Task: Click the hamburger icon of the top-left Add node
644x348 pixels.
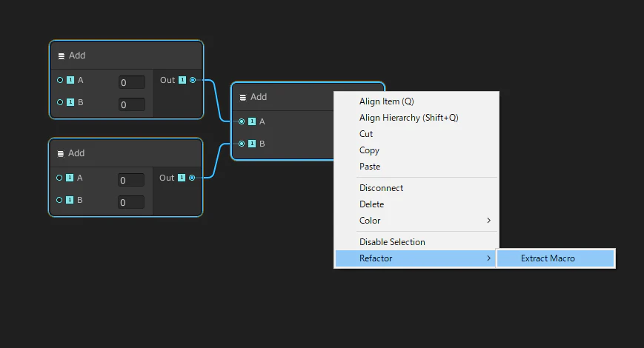Action: [x=62, y=56]
